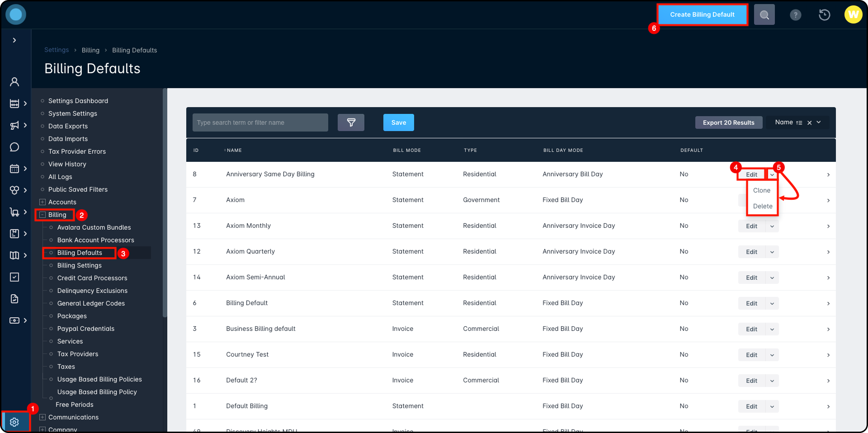The width and height of the screenshot is (868, 433).
Task: Click "Anniversary Bill Day" cell
Action: [573, 174]
